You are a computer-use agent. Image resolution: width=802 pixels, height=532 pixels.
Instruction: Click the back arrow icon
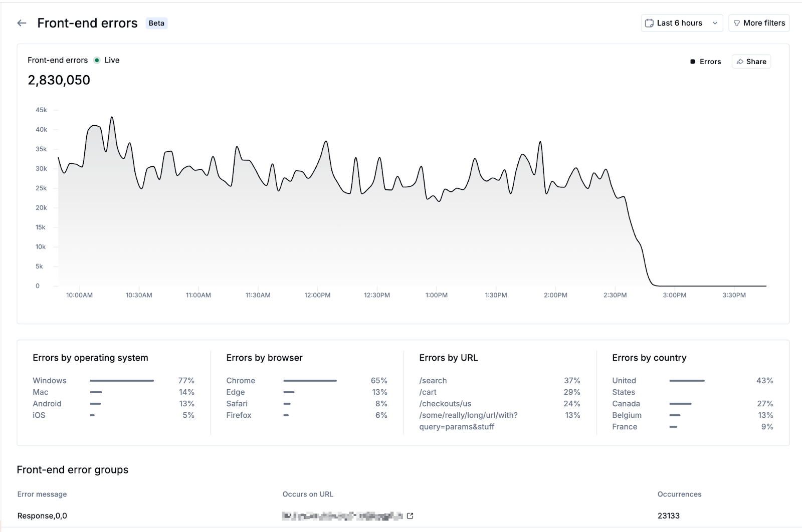(22, 23)
